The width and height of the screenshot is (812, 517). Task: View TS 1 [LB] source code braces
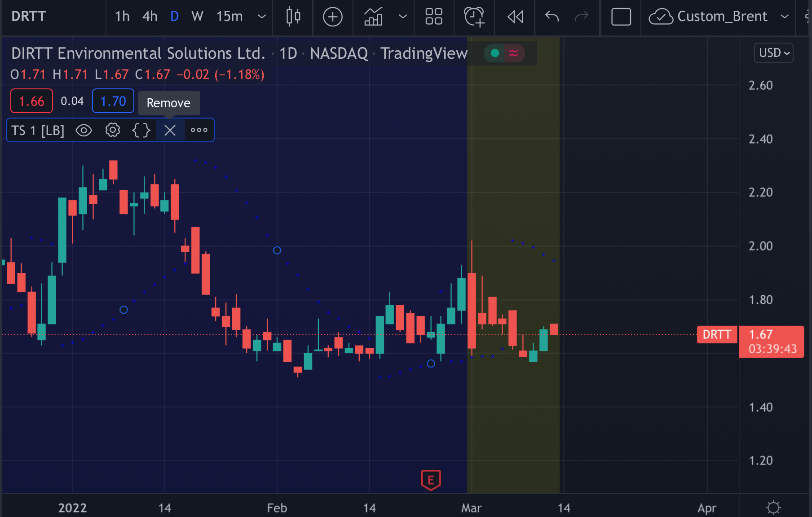141,130
